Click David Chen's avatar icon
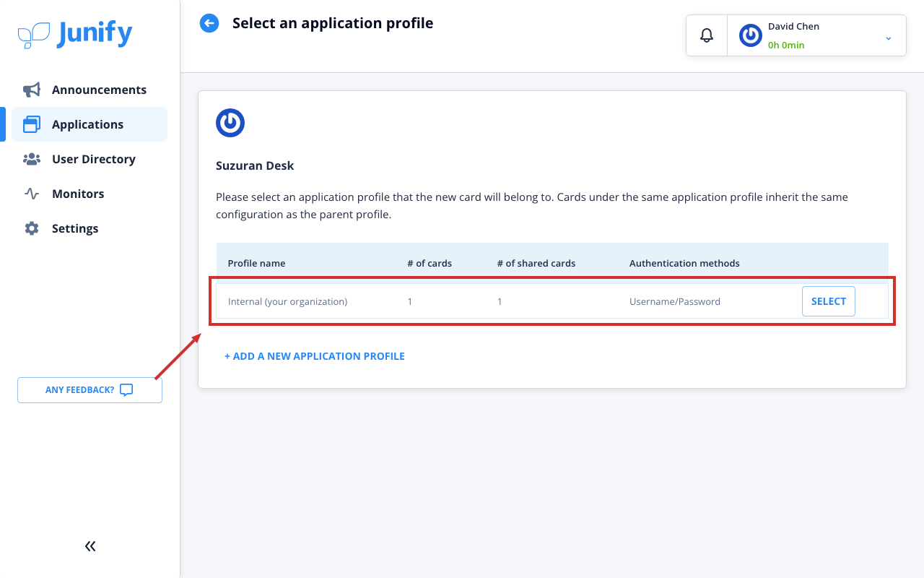 751,35
